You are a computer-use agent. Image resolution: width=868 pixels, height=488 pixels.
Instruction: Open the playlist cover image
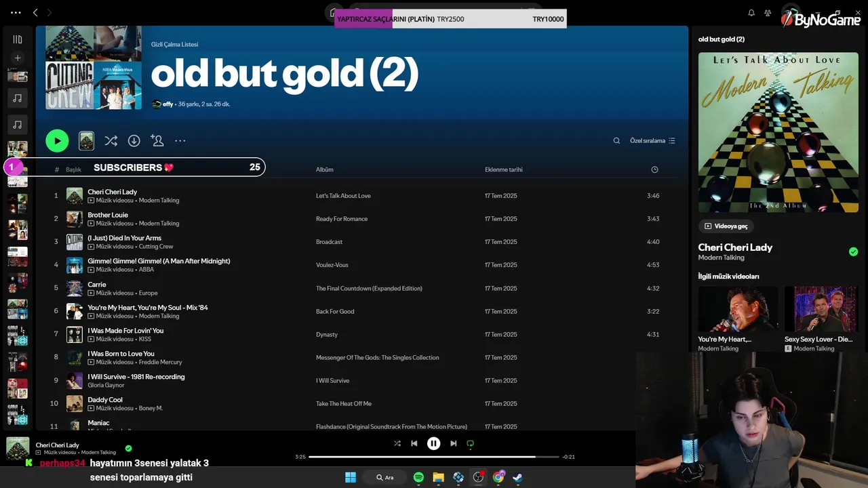click(94, 68)
